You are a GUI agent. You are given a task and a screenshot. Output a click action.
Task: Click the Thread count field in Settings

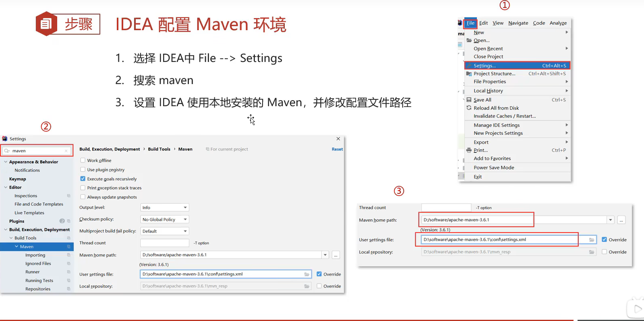coord(165,243)
